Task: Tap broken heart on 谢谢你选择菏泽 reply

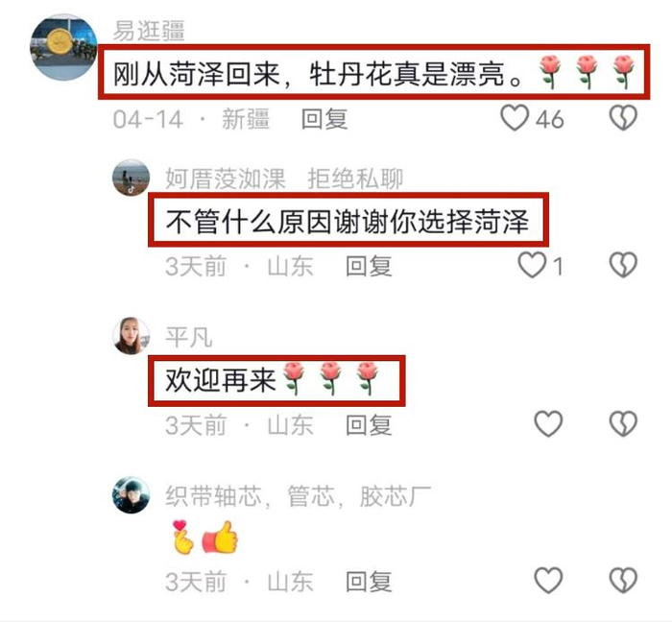Action: click(x=623, y=265)
